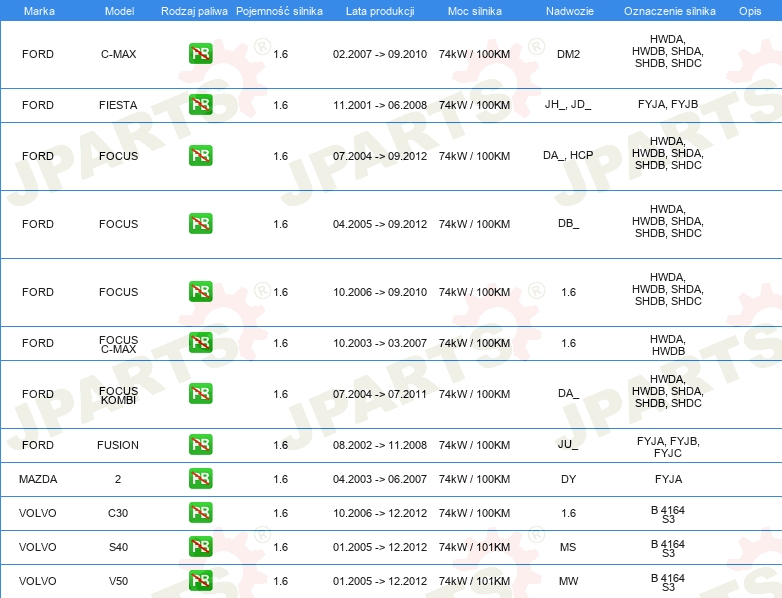Select the MAZDA brand cell

pos(38,479)
